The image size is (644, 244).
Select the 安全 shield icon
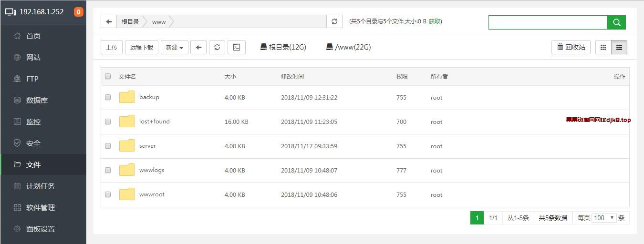click(18, 143)
